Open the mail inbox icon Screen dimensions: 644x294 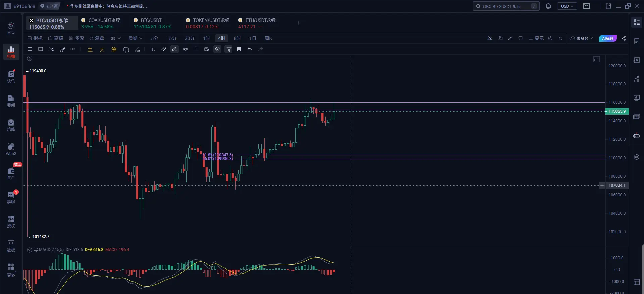(586, 6)
